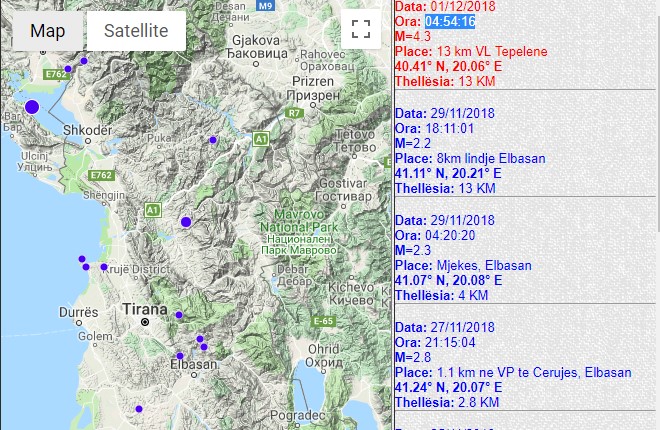Image resolution: width=660 pixels, height=430 pixels.
Task: Select the Tirana capital city marker
Action: [145, 323]
